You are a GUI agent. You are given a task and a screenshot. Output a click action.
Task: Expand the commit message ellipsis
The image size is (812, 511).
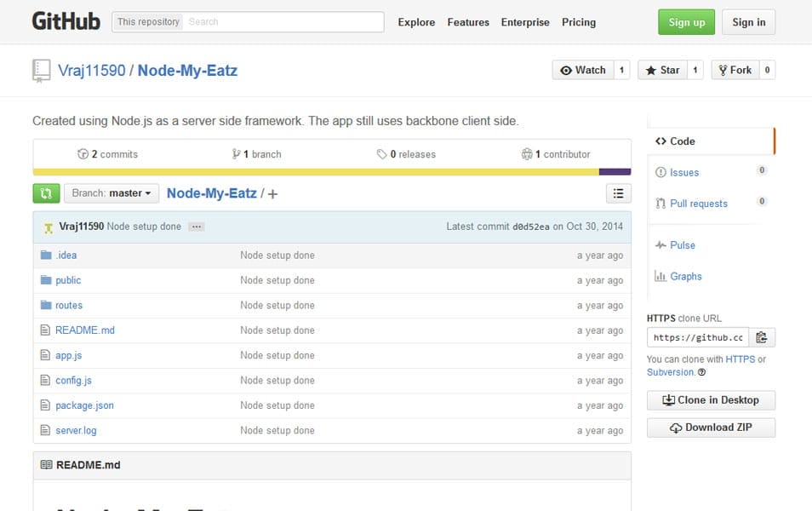click(x=197, y=227)
